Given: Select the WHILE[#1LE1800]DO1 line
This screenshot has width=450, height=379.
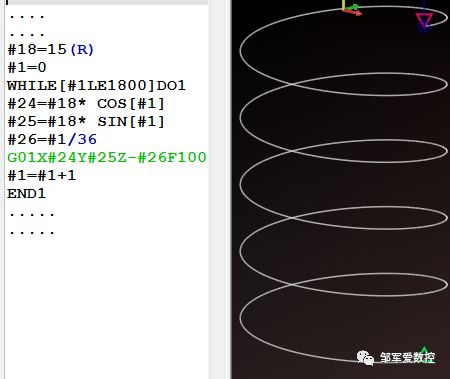Looking at the screenshot, I should click(96, 86).
